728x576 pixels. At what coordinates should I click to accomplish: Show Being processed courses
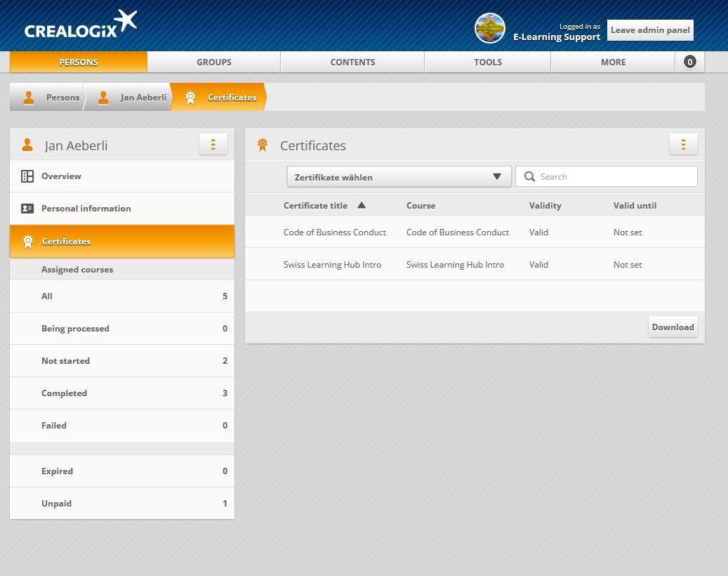(x=122, y=329)
